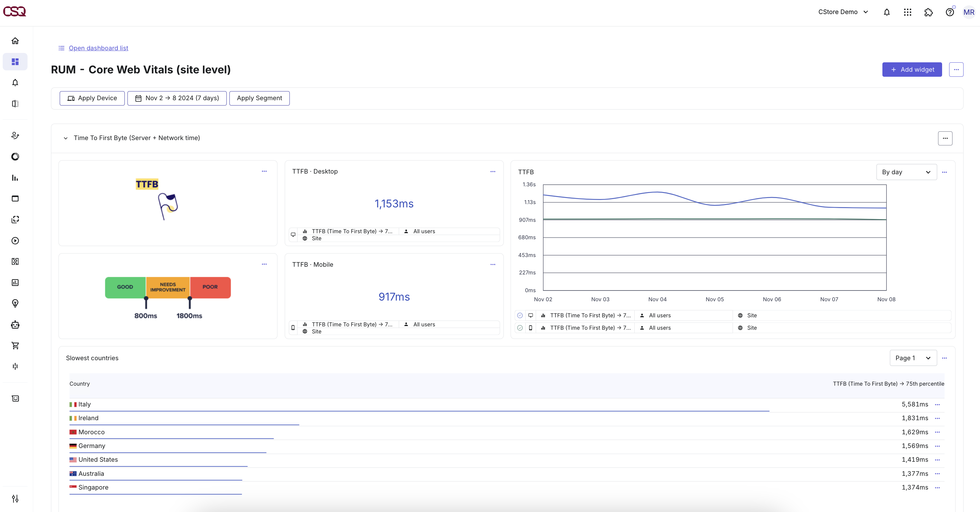This screenshot has height=512, width=980.
Task: Click the GOOD green threshold segment
Action: pos(125,287)
